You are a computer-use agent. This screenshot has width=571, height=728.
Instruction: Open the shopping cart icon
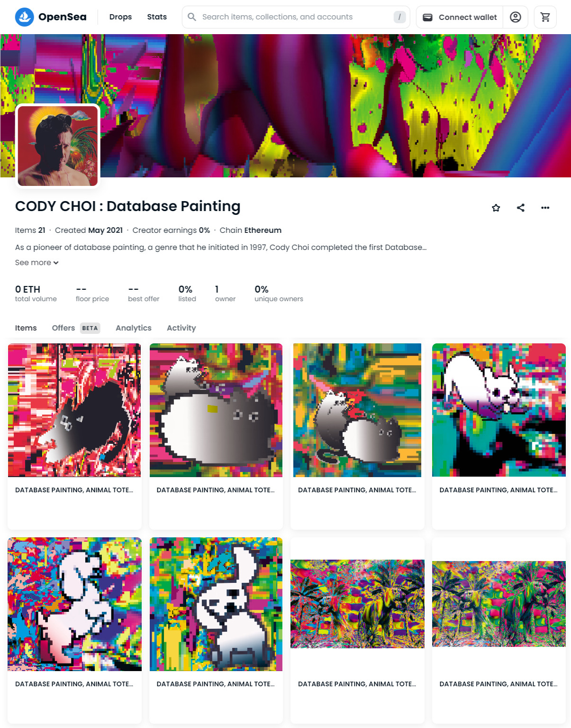click(545, 17)
